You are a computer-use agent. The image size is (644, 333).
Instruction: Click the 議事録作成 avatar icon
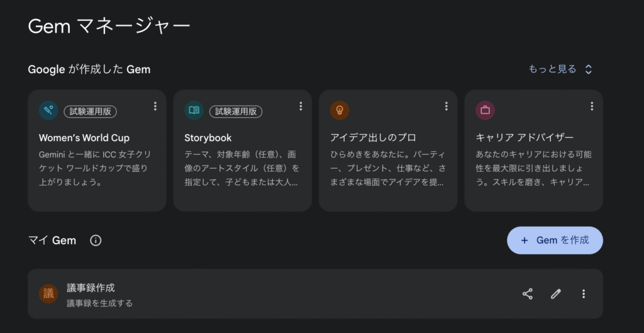point(48,294)
